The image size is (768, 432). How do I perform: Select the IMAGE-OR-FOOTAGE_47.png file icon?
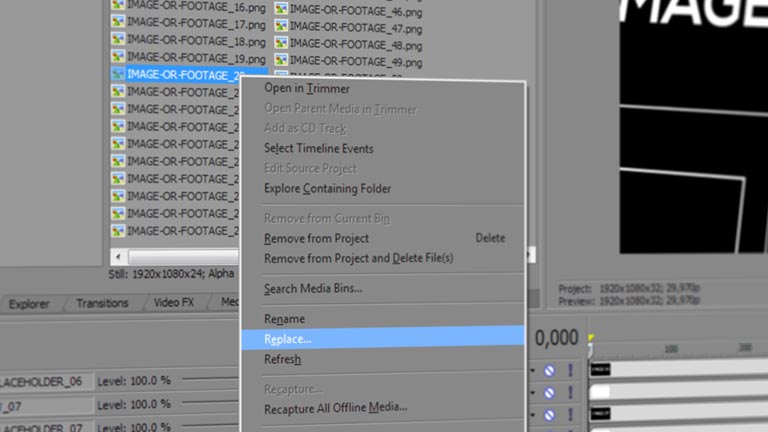281,25
